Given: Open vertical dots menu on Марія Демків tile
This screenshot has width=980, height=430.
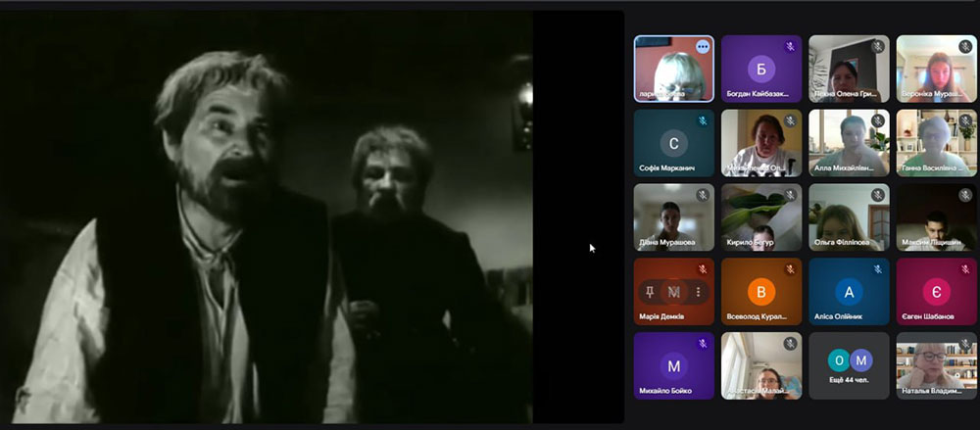Looking at the screenshot, I should (x=698, y=292).
